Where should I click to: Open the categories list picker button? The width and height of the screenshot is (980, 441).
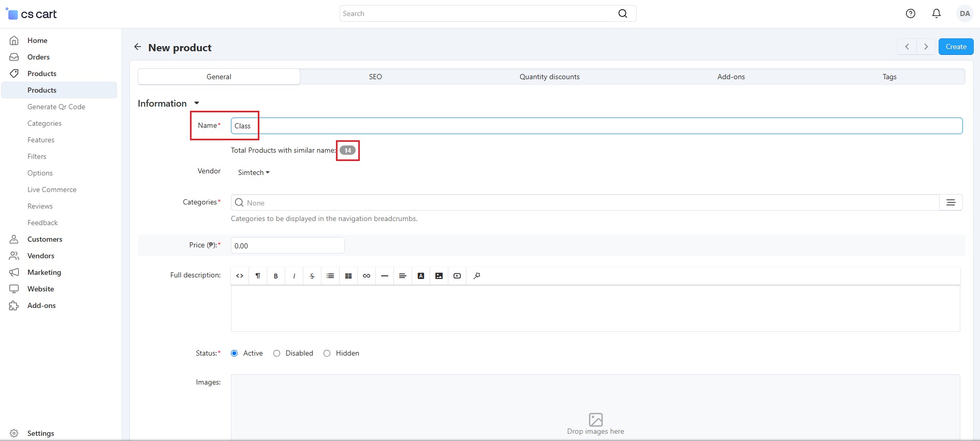(950, 202)
